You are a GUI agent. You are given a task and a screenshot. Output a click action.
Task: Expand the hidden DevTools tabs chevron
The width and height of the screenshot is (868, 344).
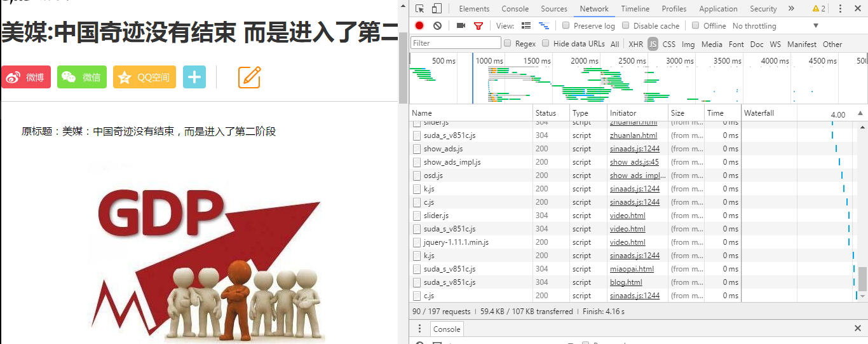click(791, 9)
